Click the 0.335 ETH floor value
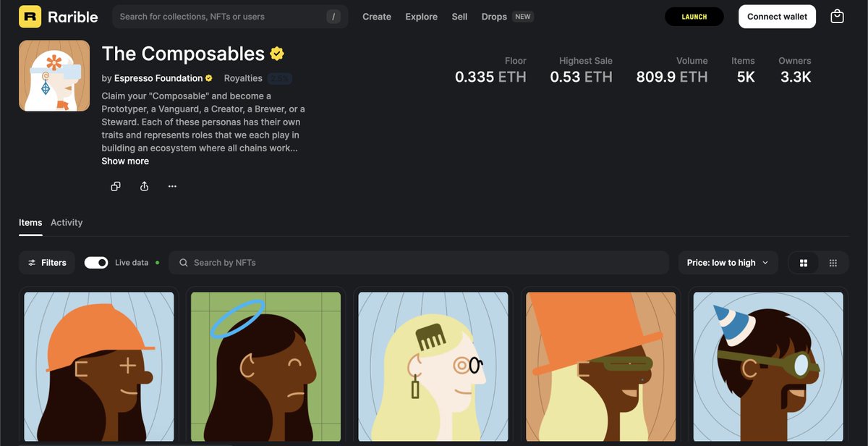Viewport: 868px width, 446px height. tap(490, 77)
